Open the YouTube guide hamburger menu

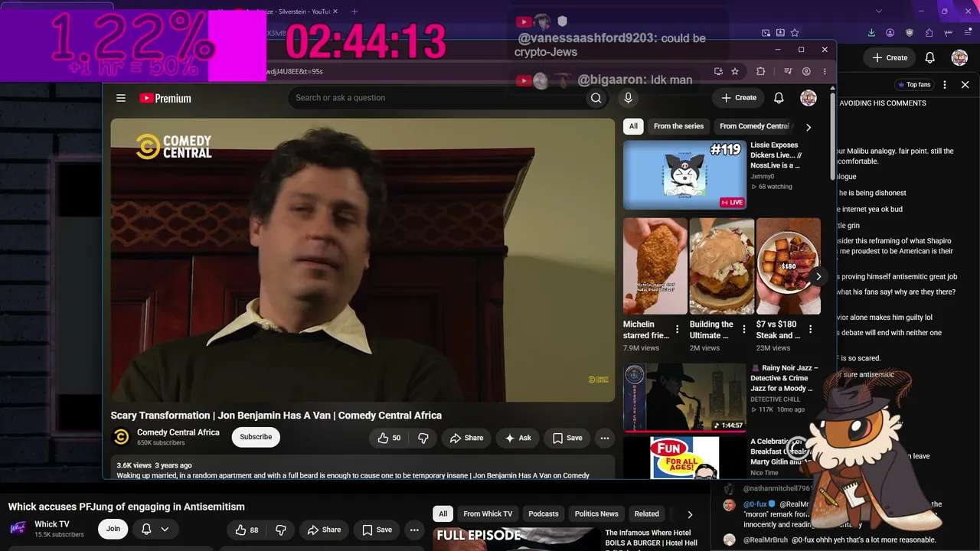pos(121,98)
